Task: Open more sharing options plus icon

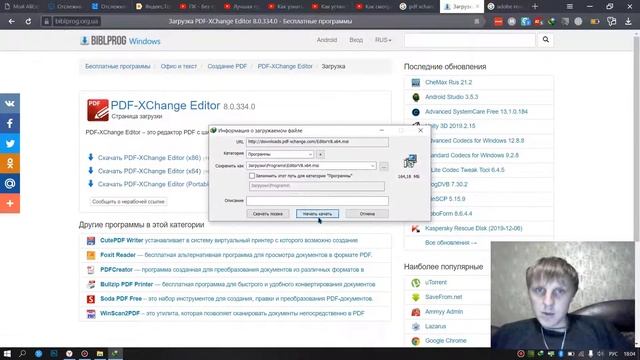Action: pos(10,203)
